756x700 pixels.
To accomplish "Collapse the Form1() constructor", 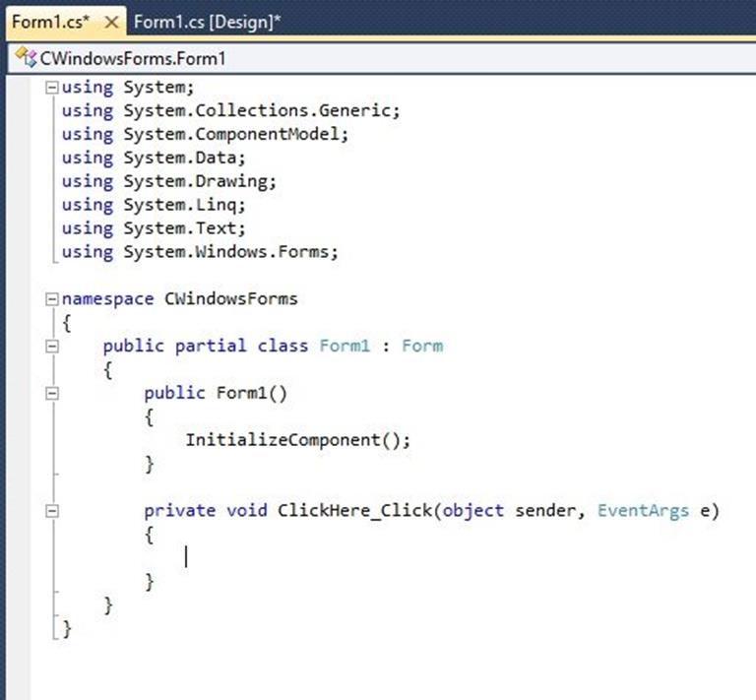I will pos(51,393).
